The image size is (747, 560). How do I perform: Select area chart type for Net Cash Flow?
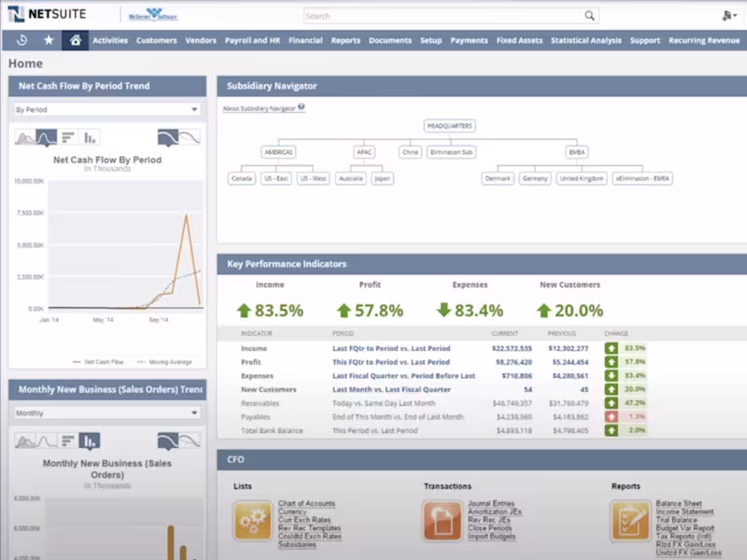(x=25, y=137)
